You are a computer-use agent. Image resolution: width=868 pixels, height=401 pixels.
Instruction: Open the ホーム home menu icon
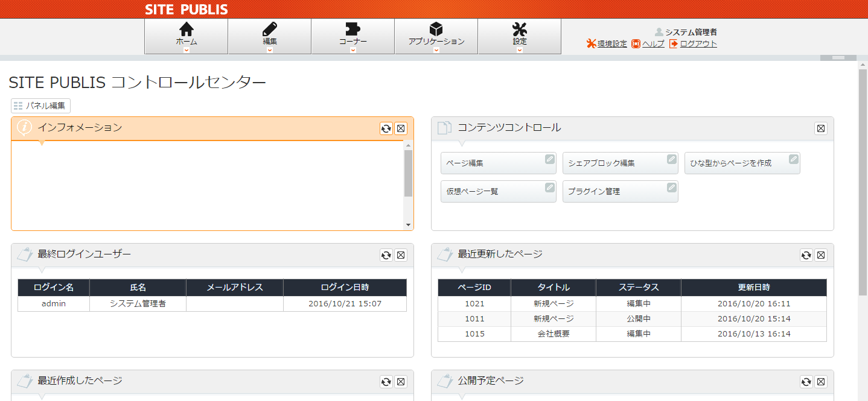point(187,29)
